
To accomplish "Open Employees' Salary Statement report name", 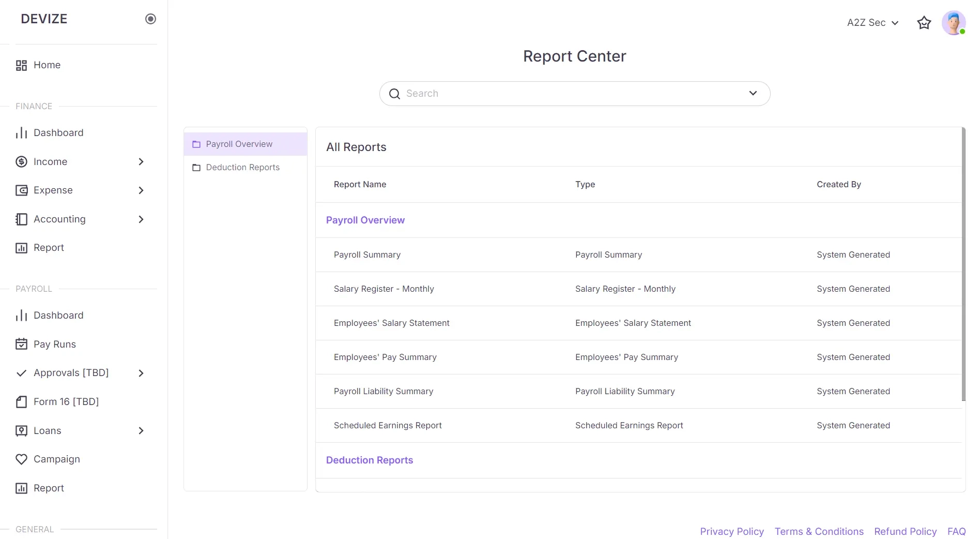I will pos(392,323).
